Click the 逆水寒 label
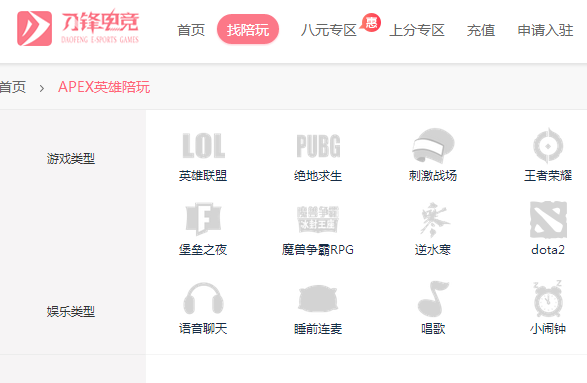Screen dimensions: 587x383 [x=433, y=249]
